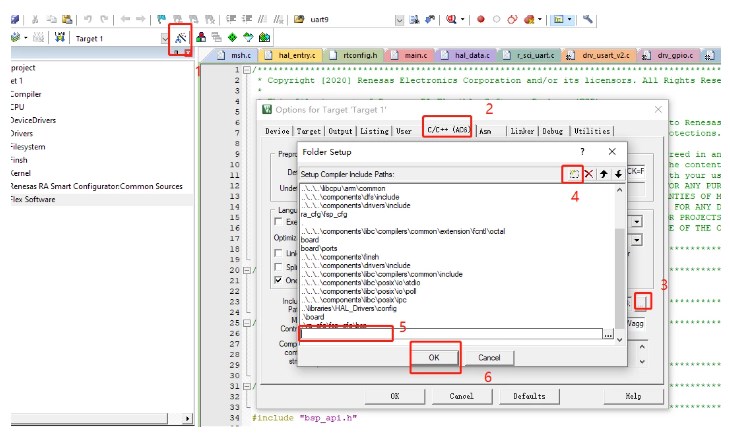Select 'board\ports' row in include paths
730x437 pixels.
tap(319, 249)
